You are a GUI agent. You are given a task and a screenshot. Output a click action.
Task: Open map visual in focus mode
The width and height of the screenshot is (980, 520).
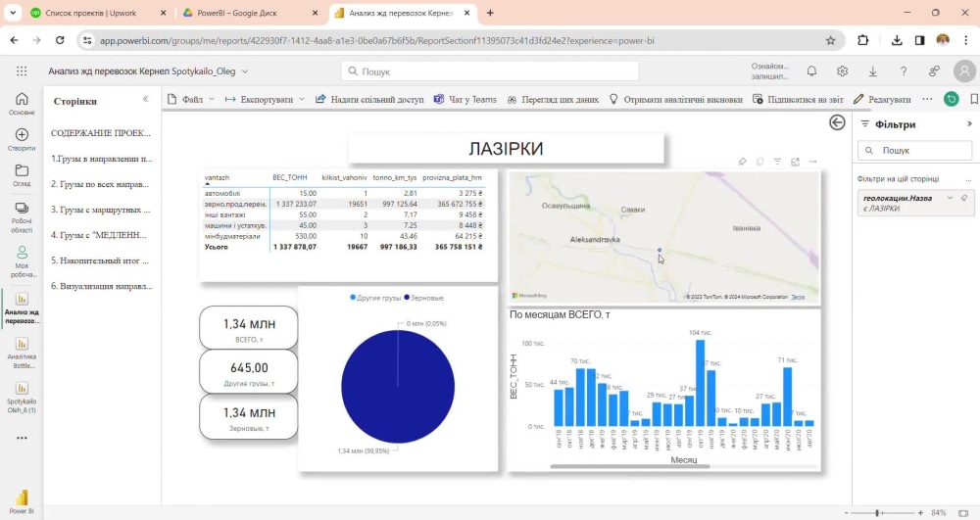795,162
